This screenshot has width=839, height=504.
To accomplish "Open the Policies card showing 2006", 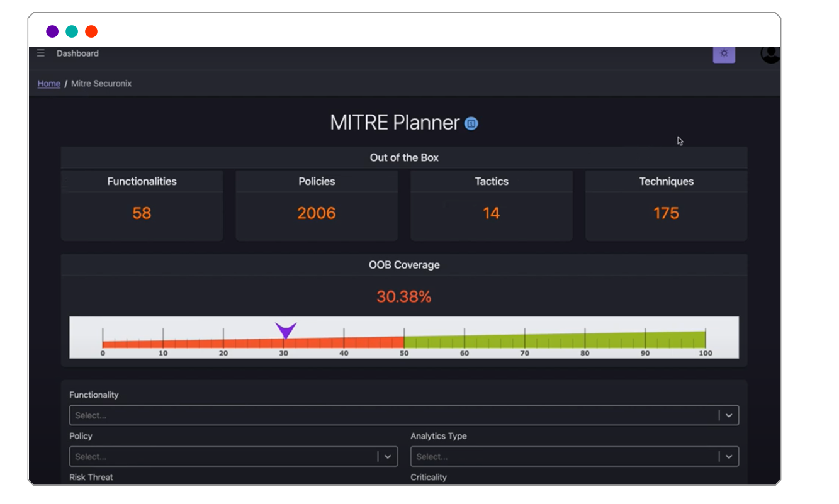I will click(317, 205).
